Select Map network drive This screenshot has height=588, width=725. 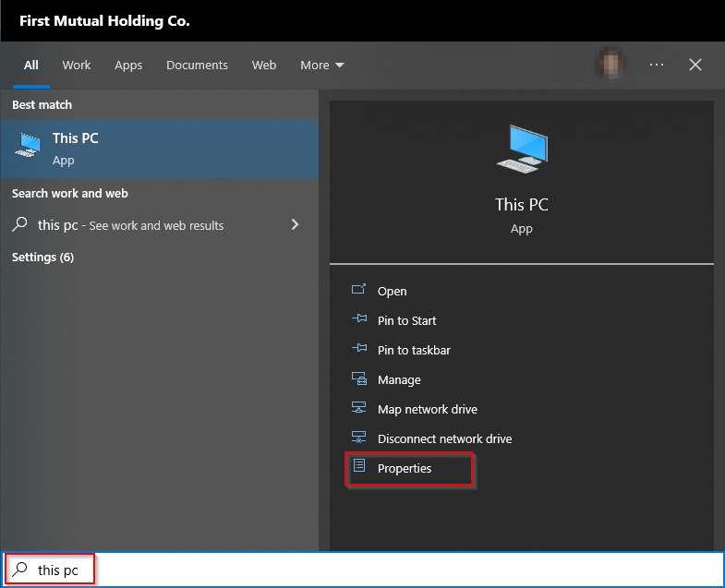point(428,410)
